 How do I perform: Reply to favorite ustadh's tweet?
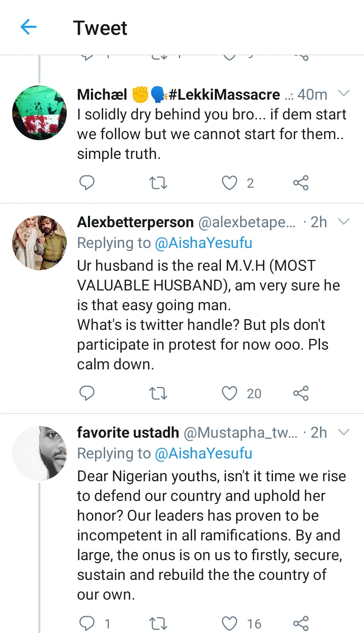point(87,623)
